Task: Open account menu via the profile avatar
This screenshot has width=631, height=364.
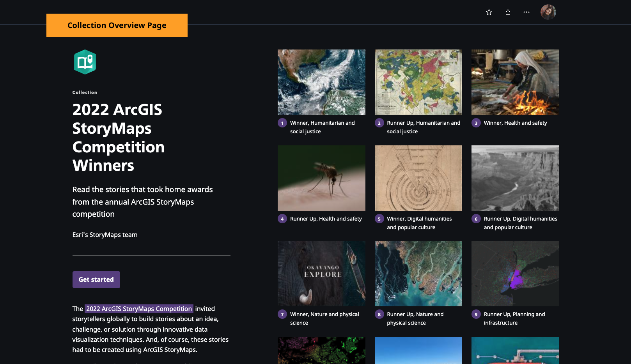Action: (548, 12)
